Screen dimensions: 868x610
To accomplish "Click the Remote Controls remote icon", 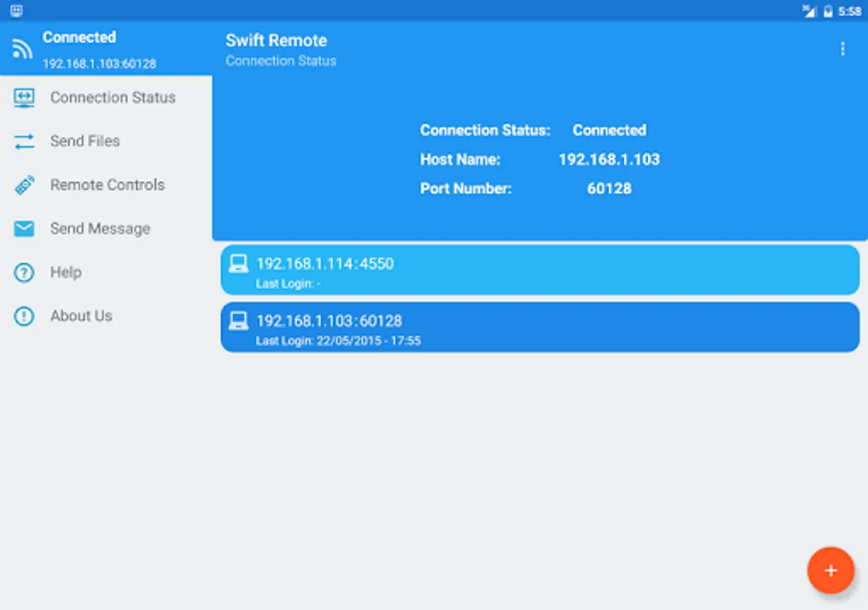I will pyautogui.click(x=24, y=185).
